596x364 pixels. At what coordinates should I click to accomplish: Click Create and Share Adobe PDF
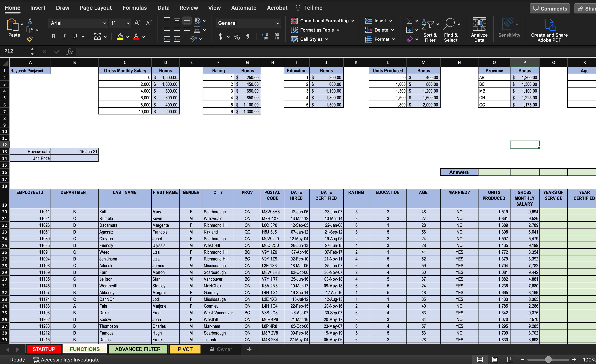pyautogui.click(x=549, y=30)
